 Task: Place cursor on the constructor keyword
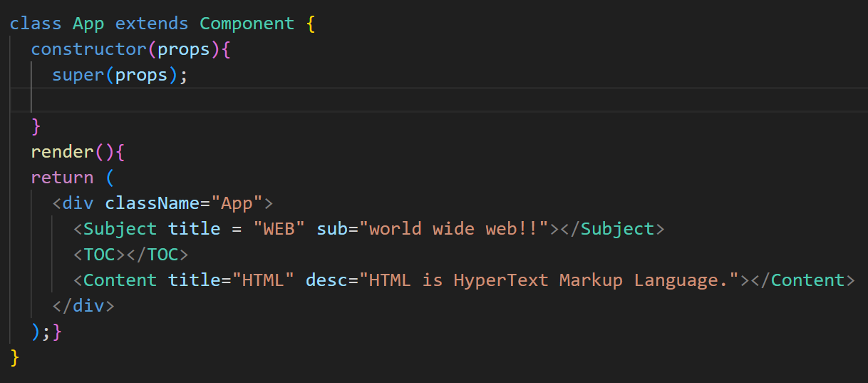tap(88, 49)
